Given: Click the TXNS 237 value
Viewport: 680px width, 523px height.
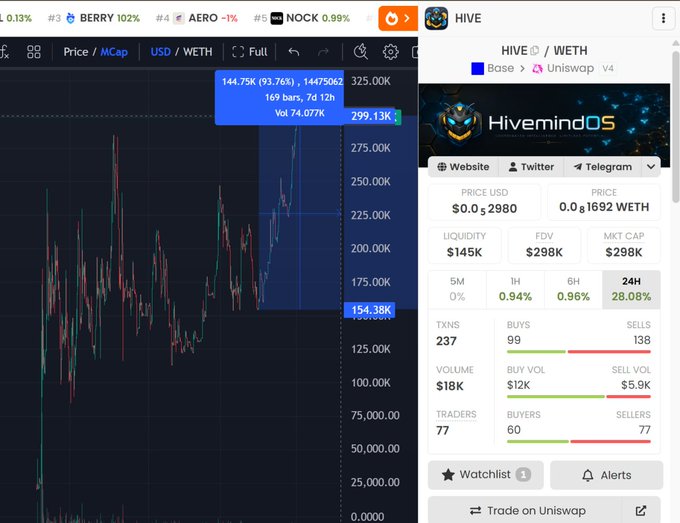Looking at the screenshot, I should 447,341.
